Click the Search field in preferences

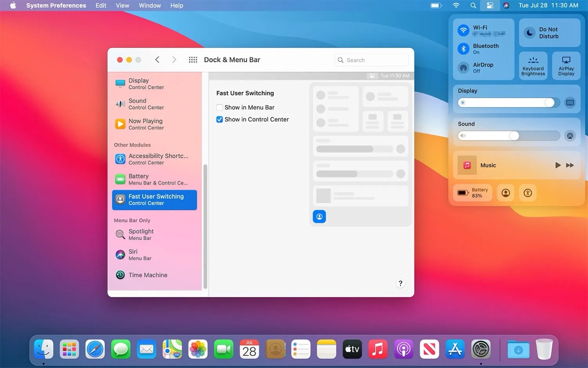click(x=372, y=60)
